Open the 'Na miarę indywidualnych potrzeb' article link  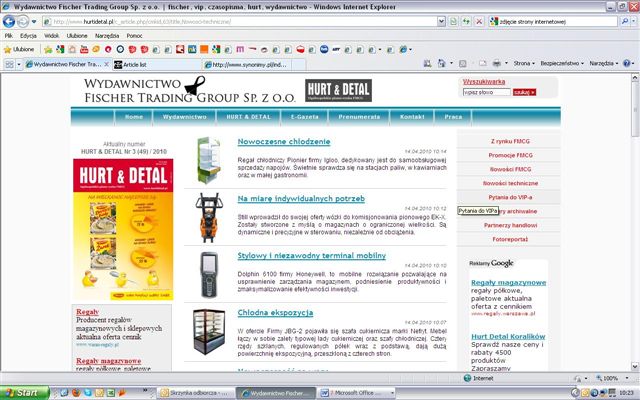(301, 199)
